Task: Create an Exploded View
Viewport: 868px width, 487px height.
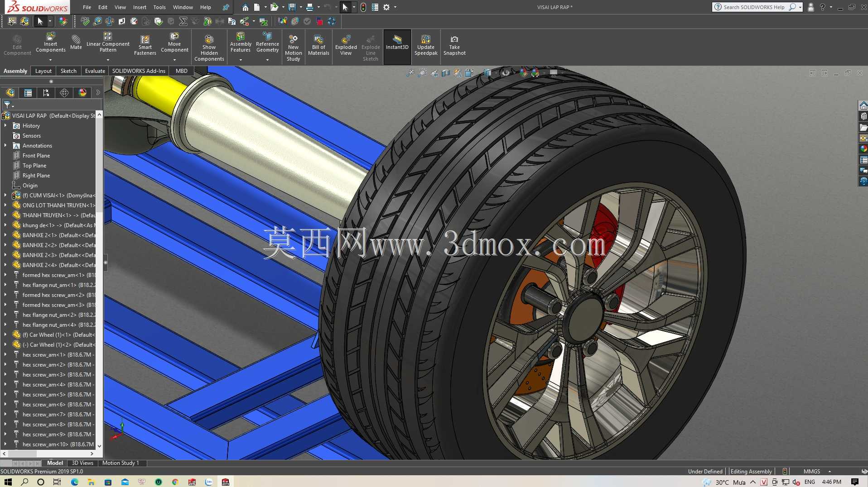Action: [346, 45]
